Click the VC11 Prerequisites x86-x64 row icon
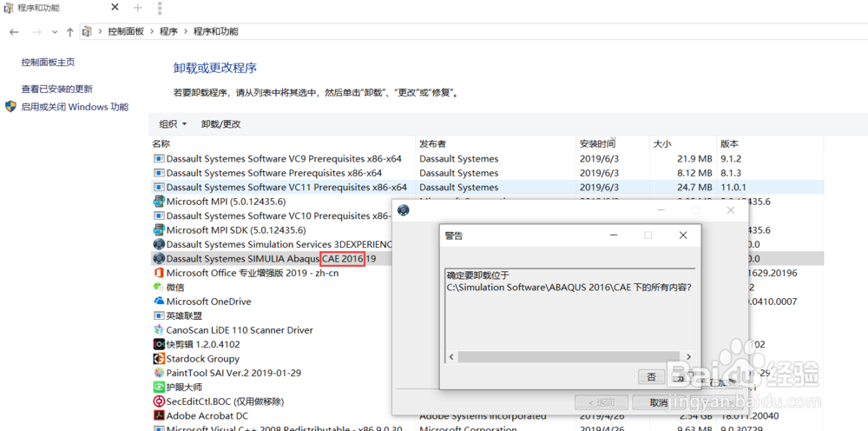This screenshot has height=431, width=868. click(159, 187)
